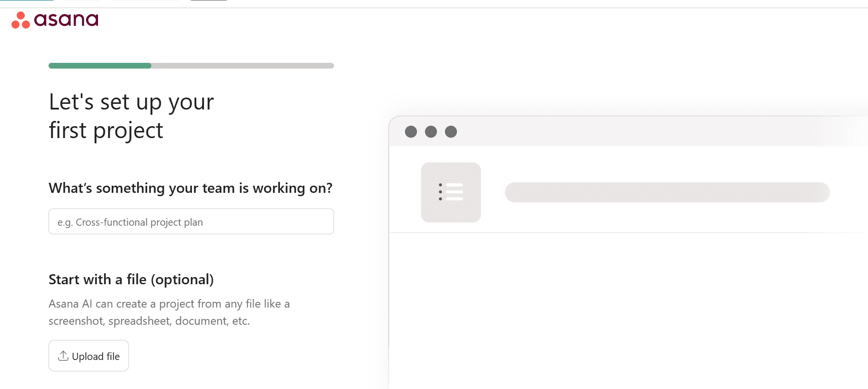The image size is (868, 389).
Task: Click the third gray dot in preview window
Action: [451, 132]
